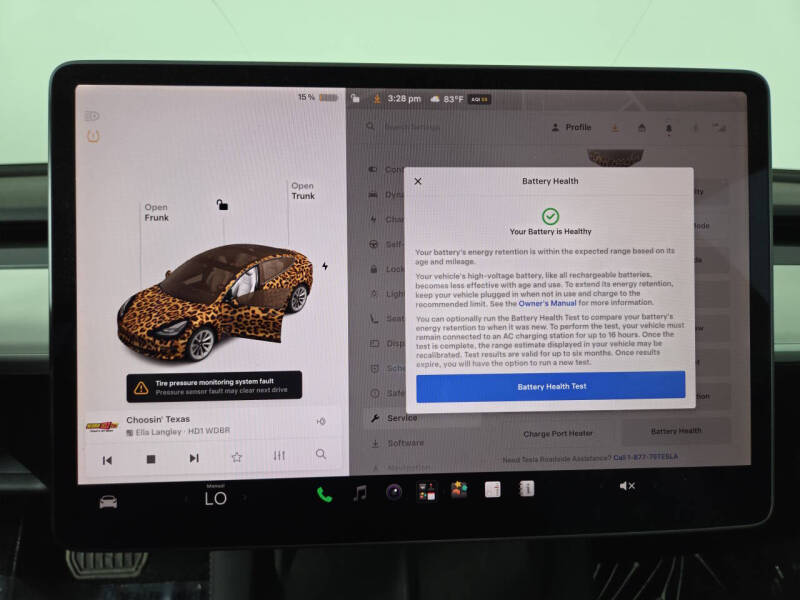
Task: Open the Profile menu
Action: [x=572, y=127]
